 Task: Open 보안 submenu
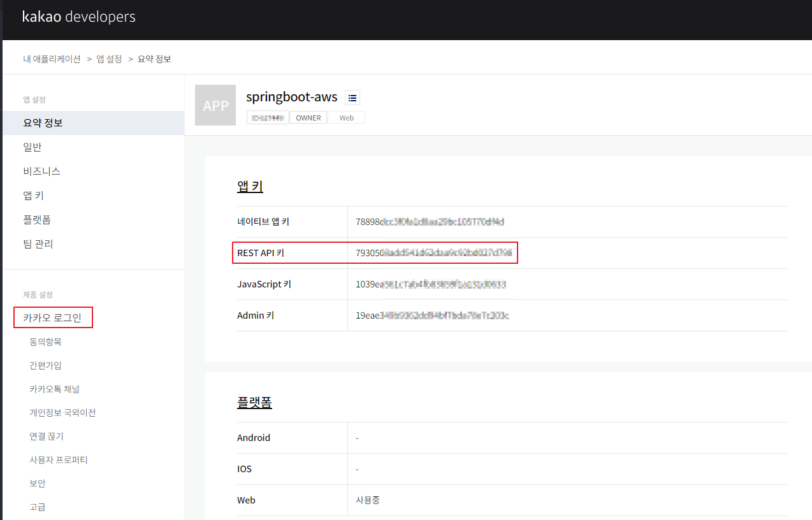pos(38,484)
